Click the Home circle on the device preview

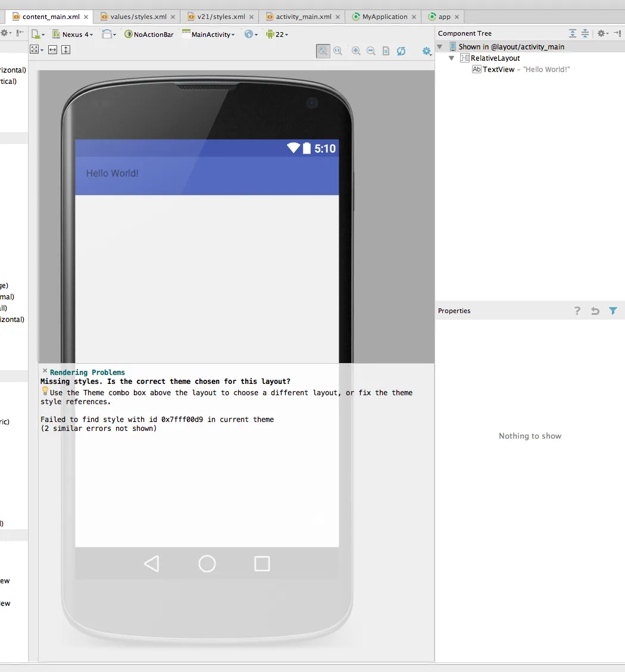(207, 564)
